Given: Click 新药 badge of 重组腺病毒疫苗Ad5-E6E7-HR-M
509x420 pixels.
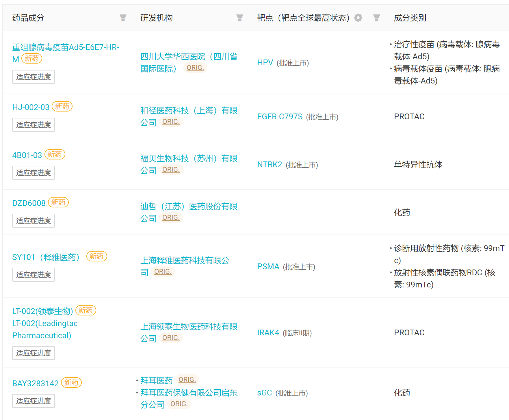Looking at the screenshot, I should [x=32, y=59].
